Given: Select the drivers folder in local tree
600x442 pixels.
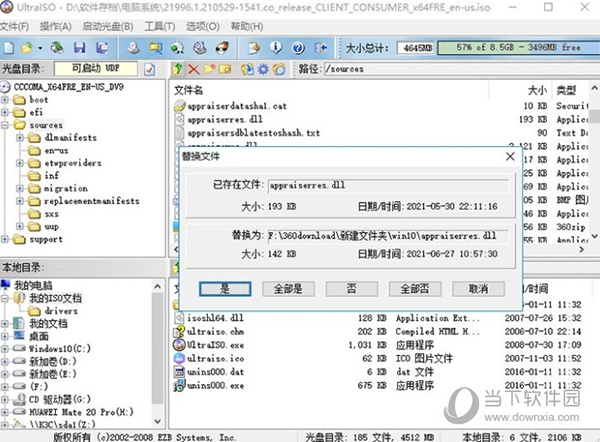Looking at the screenshot, I should (61, 311).
